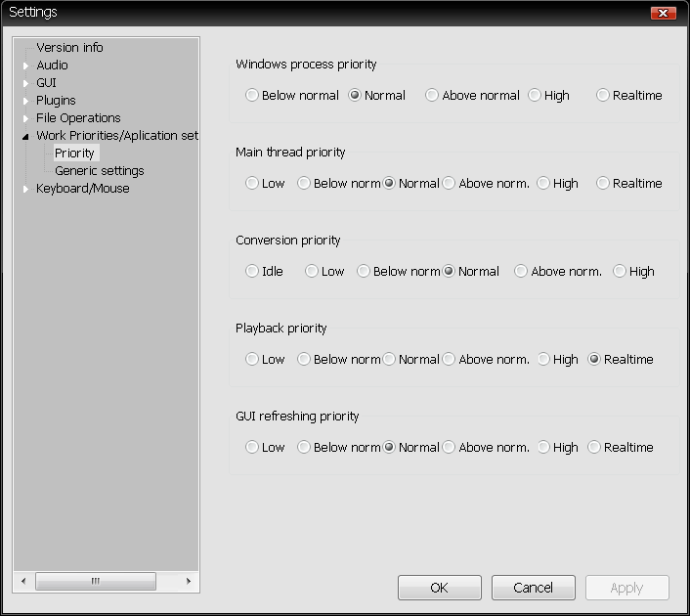The height and width of the screenshot is (616, 690).
Task: Close the Settings dialog
Action: click(x=664, y=14)
